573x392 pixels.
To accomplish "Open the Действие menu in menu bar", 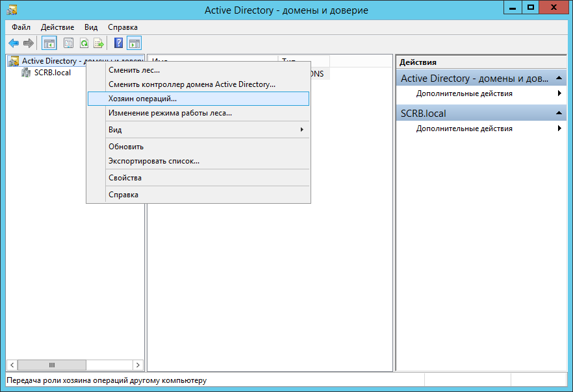I will tap(57, 27).
